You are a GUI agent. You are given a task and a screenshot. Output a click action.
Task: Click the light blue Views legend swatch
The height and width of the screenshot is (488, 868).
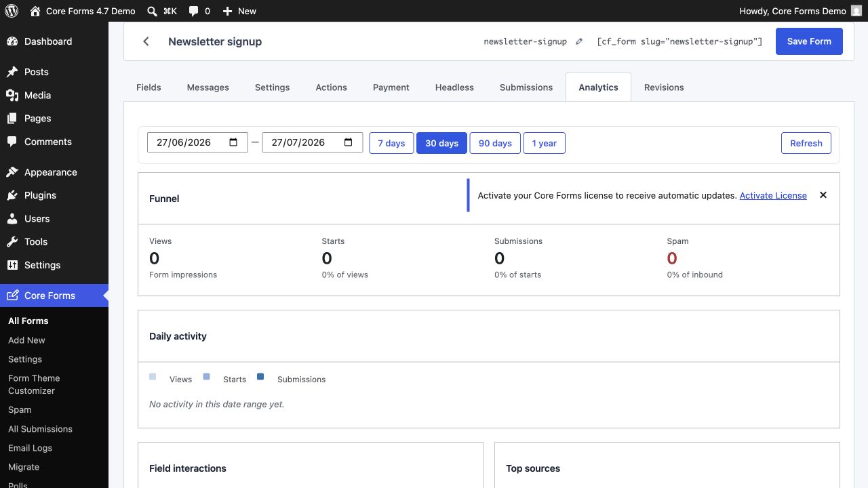tap(153, 377)
